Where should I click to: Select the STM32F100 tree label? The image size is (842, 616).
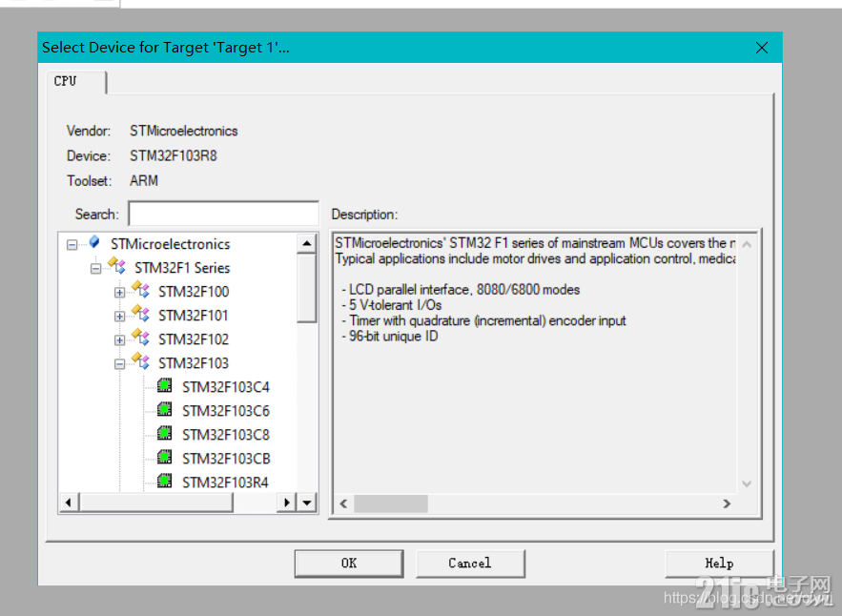point(194,292)
